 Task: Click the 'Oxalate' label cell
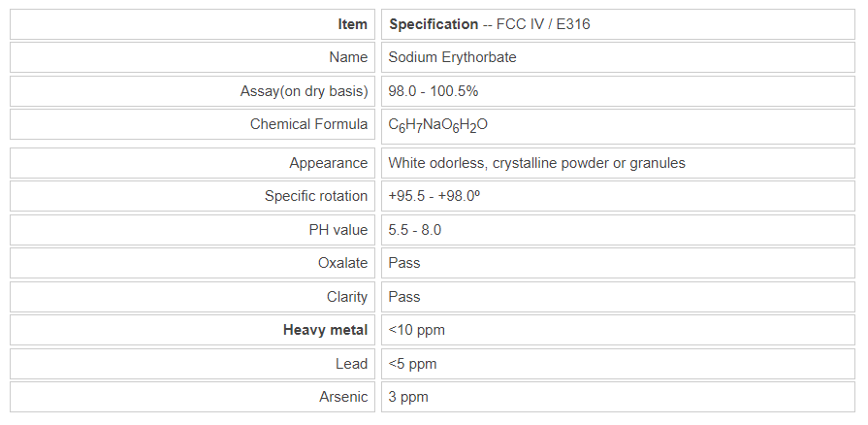click(342, 263)
